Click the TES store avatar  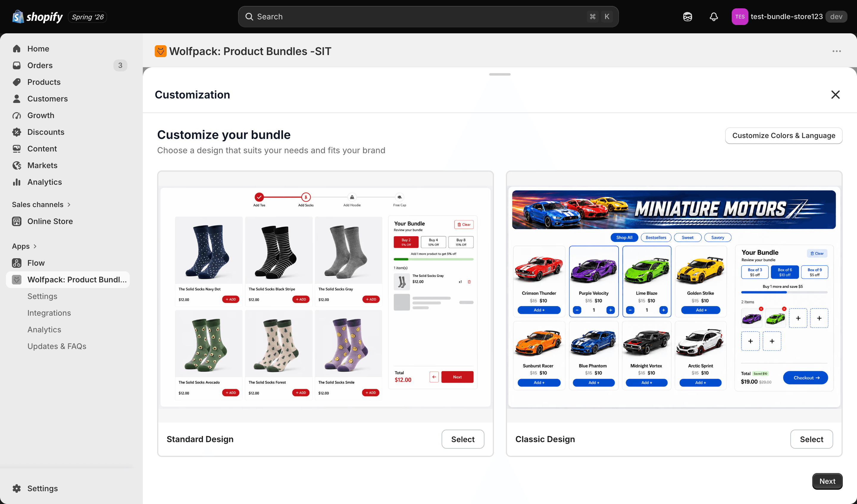[740, 17]
